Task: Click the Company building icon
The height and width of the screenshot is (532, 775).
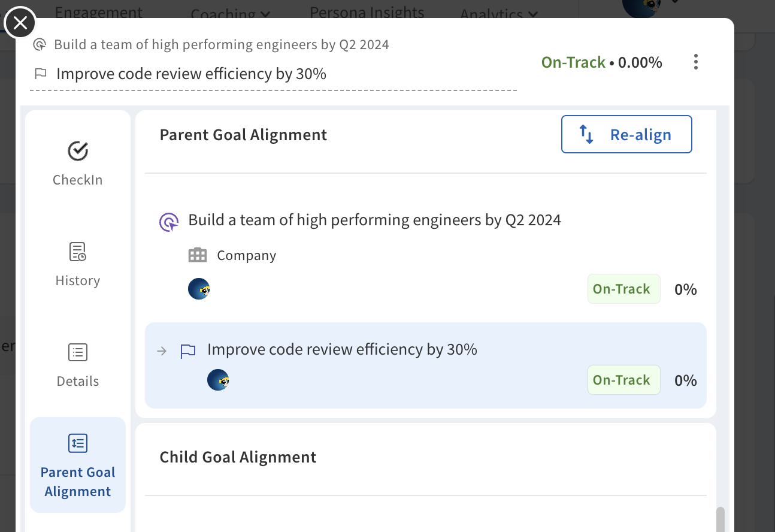Action: (198, 255)
